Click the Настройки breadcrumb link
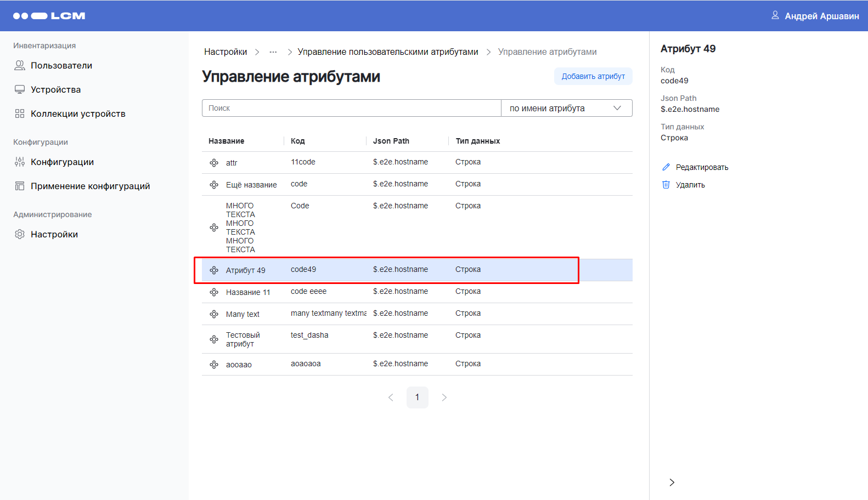The height and width of the screenshot is (500, 868). point(226,52)
